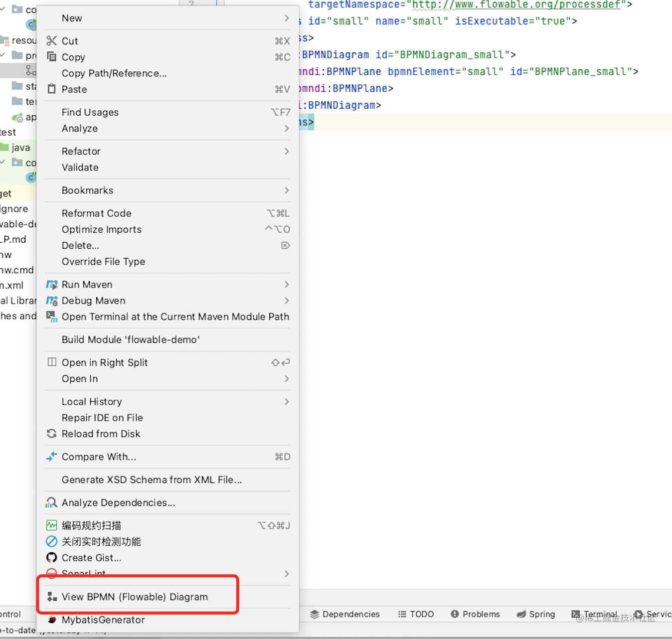672x639 pixels.
Task: Open the Terminal from the status bar
Action: pos(595,614)
